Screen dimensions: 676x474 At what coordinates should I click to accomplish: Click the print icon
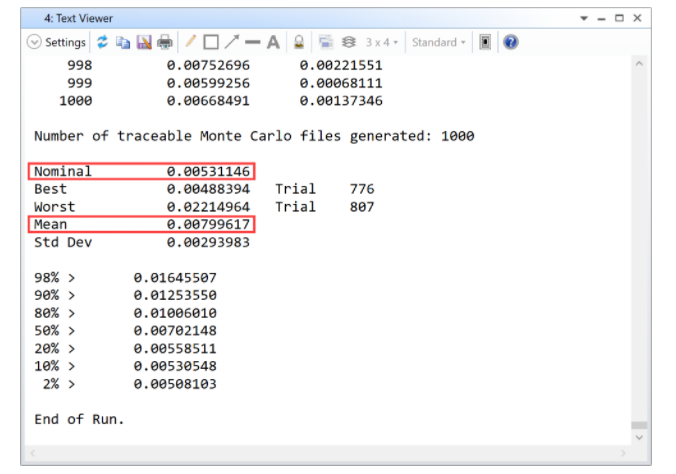[165, 42]
